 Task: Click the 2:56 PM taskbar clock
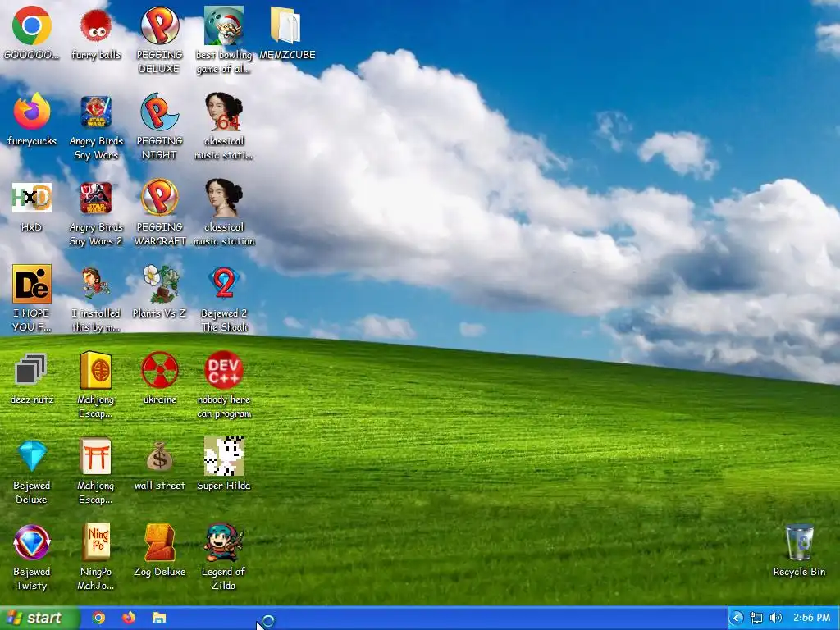(811, 618)
